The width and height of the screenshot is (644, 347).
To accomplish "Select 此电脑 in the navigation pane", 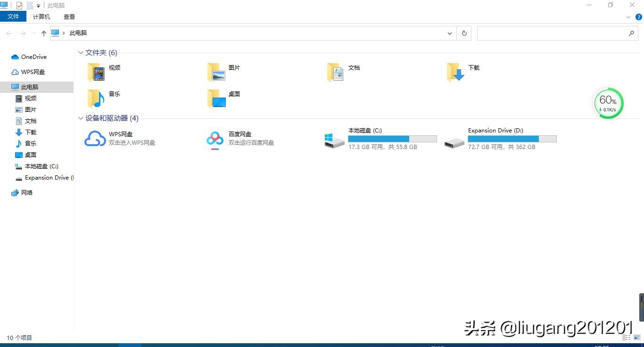I will click(37, 87).
